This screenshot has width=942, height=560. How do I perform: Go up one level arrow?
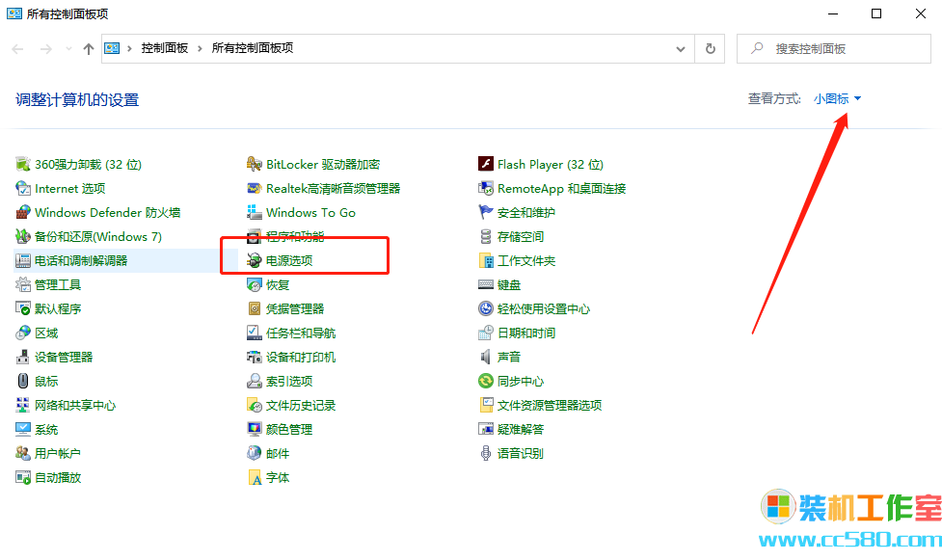coord(89,48)
